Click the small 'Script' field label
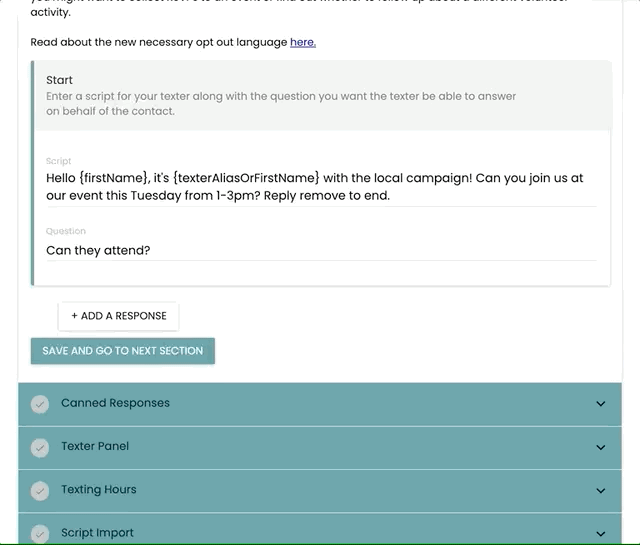The height and width of the screenshot is (545, 640). pos(58,161)
